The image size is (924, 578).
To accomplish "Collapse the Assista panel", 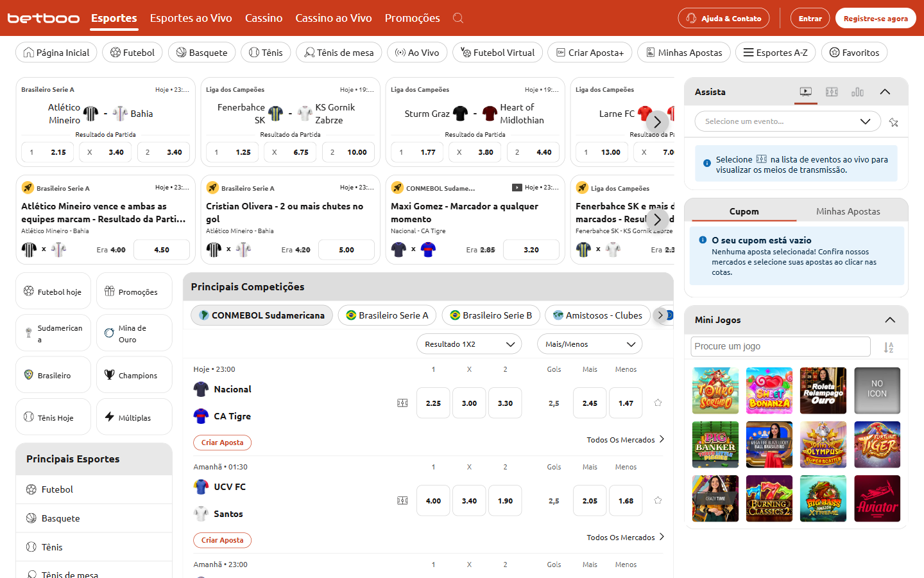I will tap(885, 92).
